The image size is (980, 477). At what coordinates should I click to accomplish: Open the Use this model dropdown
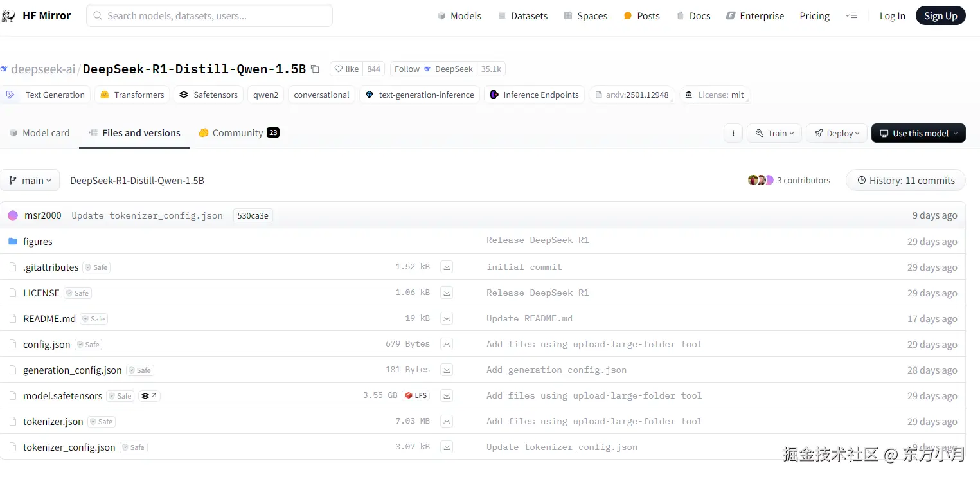(x=918, y=133)
